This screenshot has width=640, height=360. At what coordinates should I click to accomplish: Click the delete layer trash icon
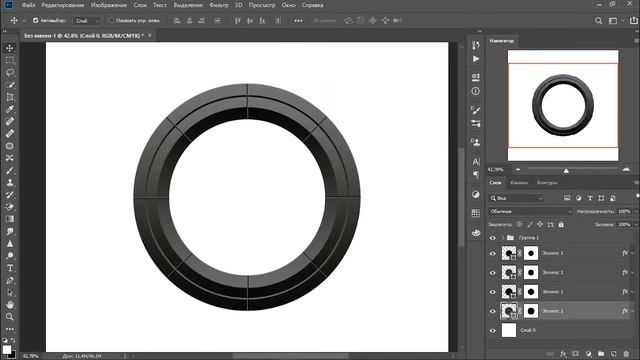(x=627, y=354)
